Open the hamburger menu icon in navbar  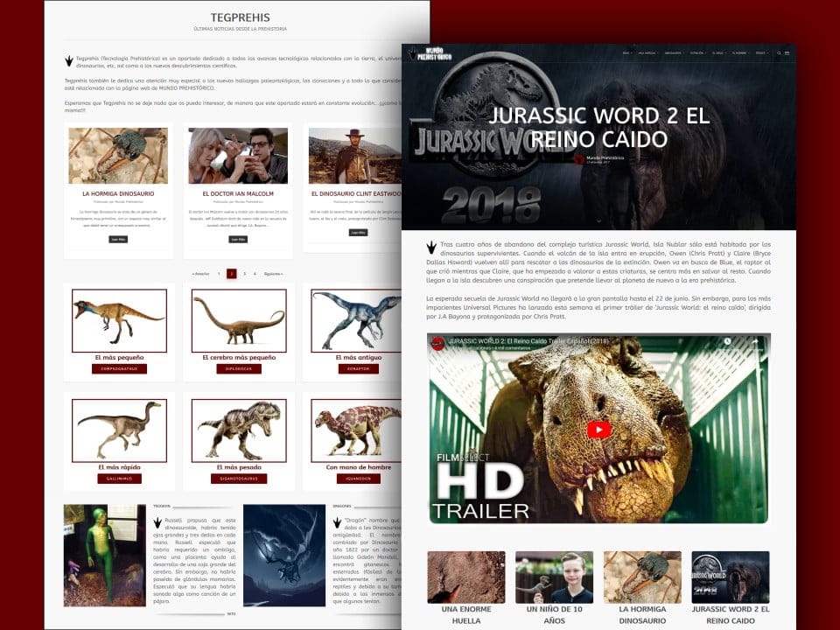click(x=787, y=53)
